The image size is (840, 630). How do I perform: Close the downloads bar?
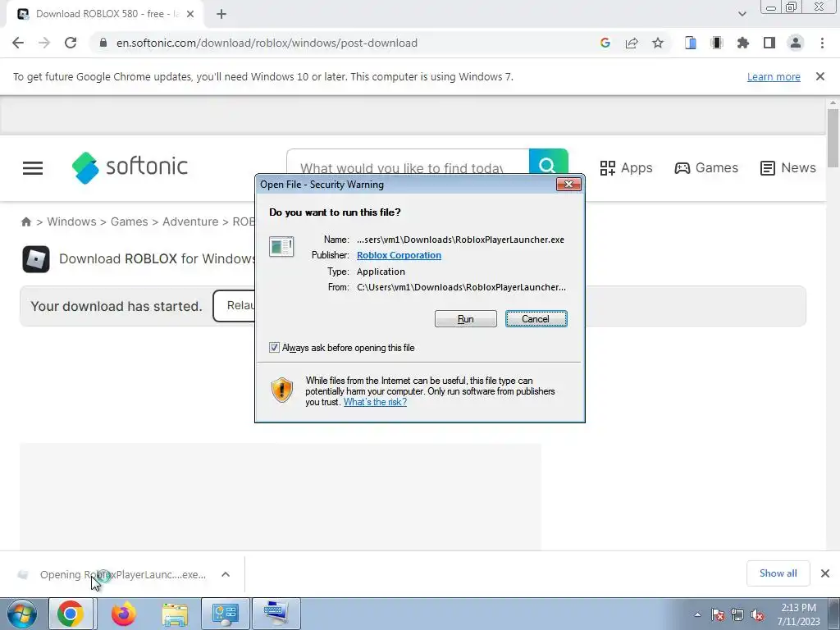(x=825, y=573)
